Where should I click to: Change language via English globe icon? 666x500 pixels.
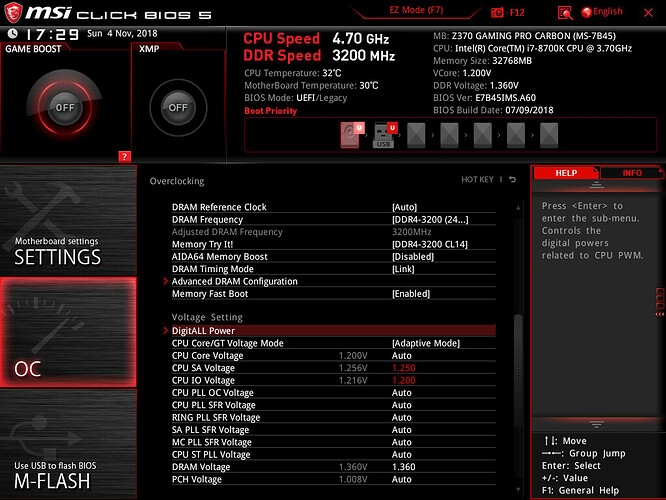click(x=602, y=12)
